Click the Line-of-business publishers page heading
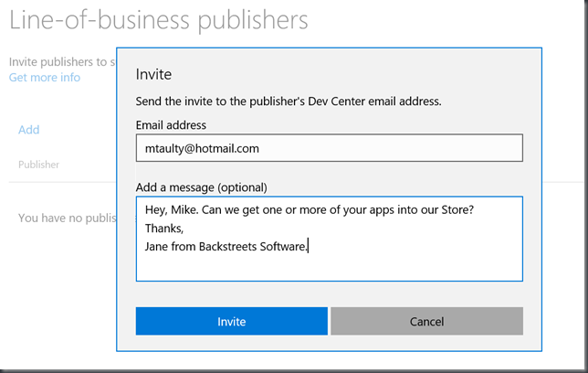The image size is (588, 373). 159,20
